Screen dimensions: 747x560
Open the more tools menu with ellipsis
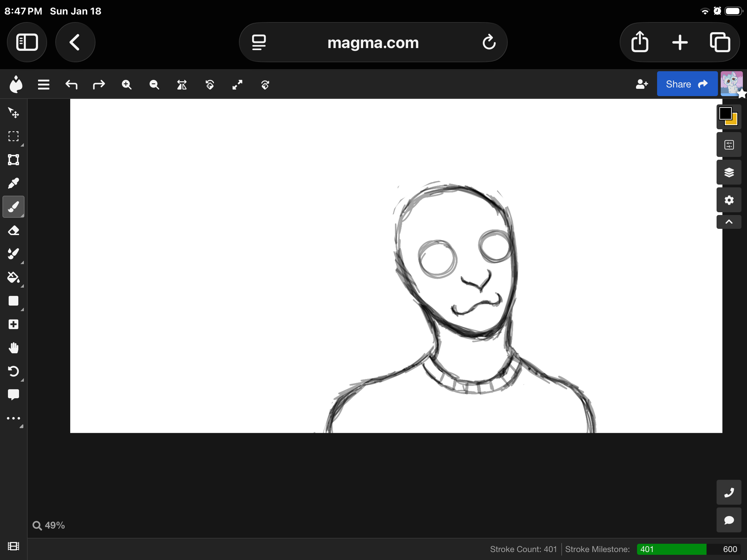13,418
